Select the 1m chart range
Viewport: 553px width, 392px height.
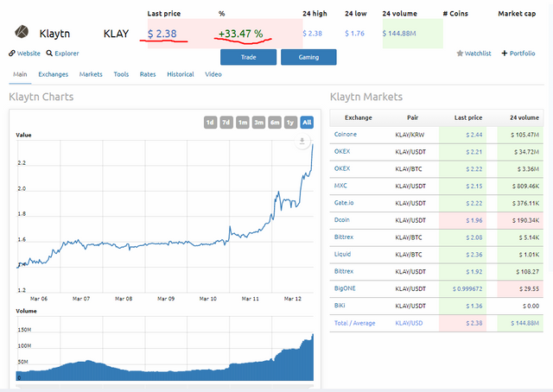[x=242, y=123]
